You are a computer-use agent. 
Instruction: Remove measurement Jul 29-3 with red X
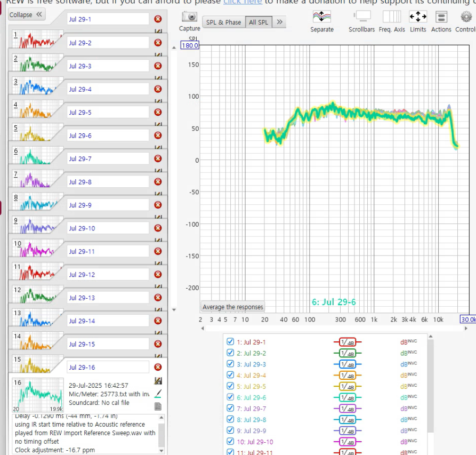[158, 66]
